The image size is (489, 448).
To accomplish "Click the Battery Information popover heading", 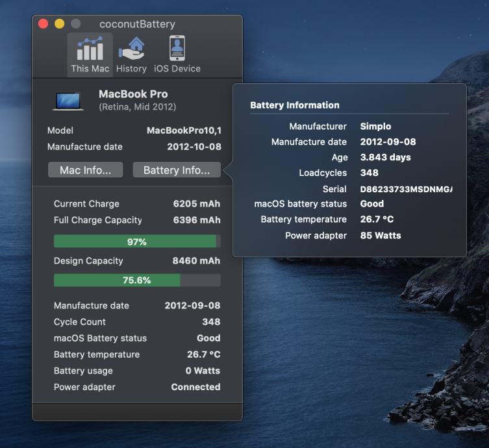I will [294, 105].
